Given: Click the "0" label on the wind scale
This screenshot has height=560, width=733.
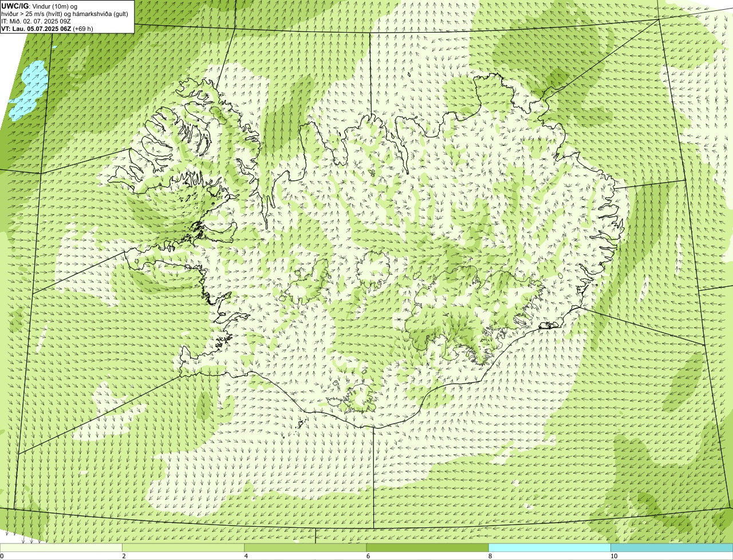Looking at the screenshot, I should point(2,556).
